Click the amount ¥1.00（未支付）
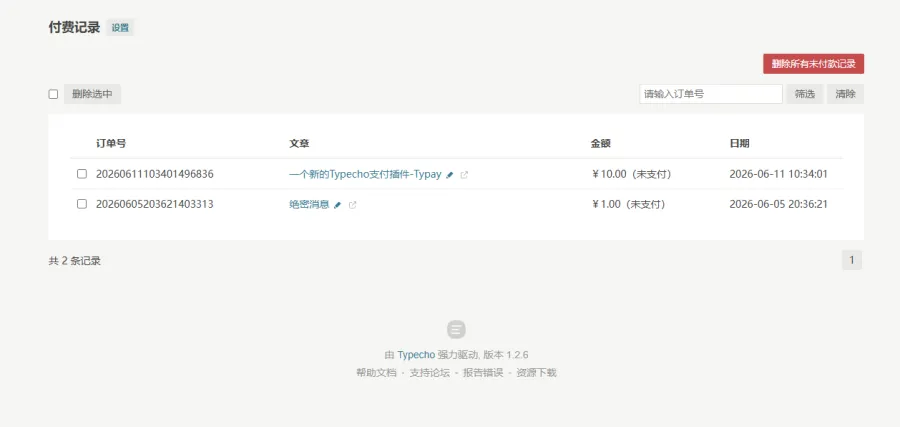This screenshot has width=900, height=427. [x=629, y=204]
